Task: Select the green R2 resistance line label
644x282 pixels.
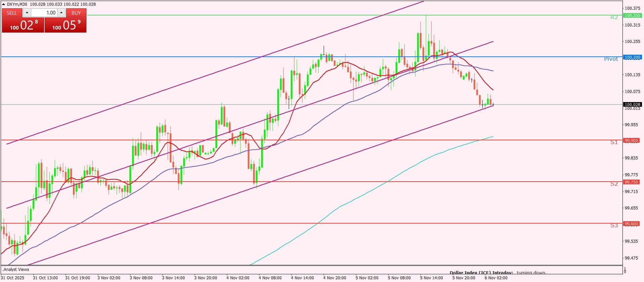Action: point(614,17)
